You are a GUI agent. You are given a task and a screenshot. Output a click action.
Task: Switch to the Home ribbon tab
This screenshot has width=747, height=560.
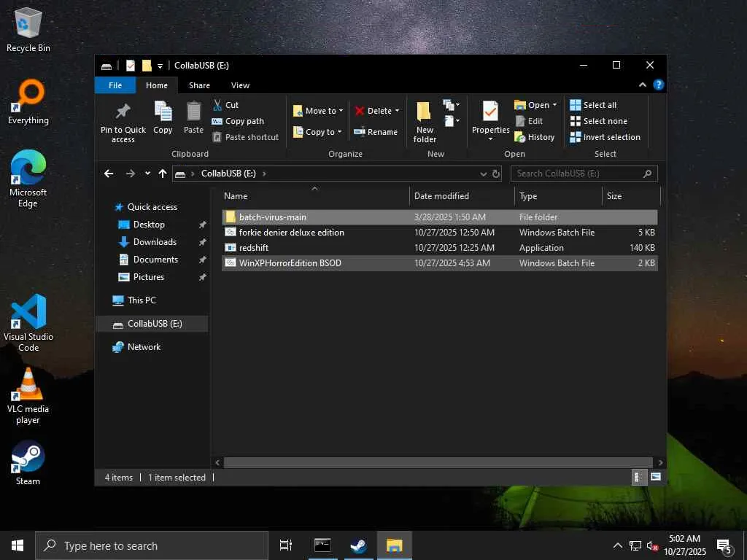click(157, 85)
